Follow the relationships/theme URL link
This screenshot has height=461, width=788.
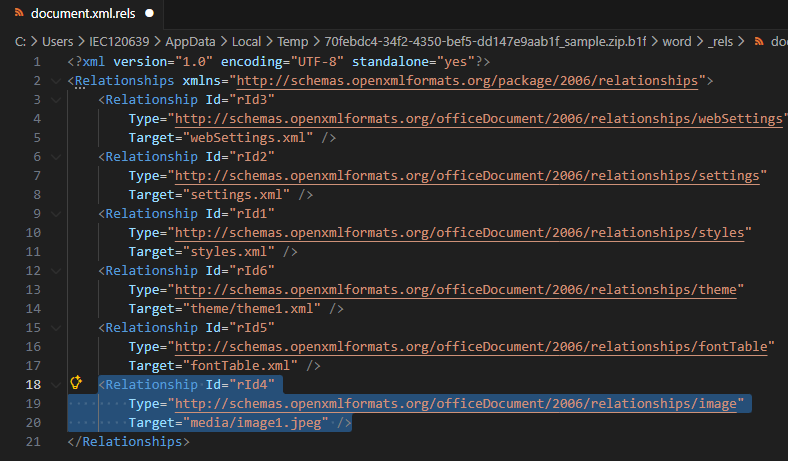pos(455,290)
